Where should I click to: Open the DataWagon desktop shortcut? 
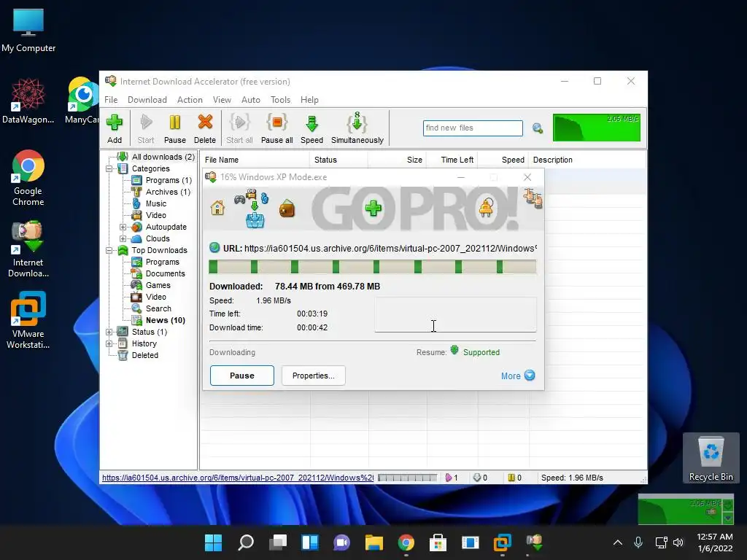tap(28, 101)
